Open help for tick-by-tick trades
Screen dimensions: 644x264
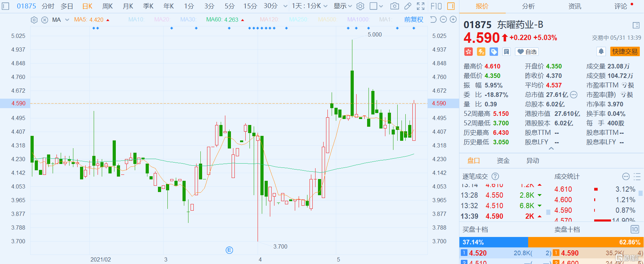click(x=495, y=176)
